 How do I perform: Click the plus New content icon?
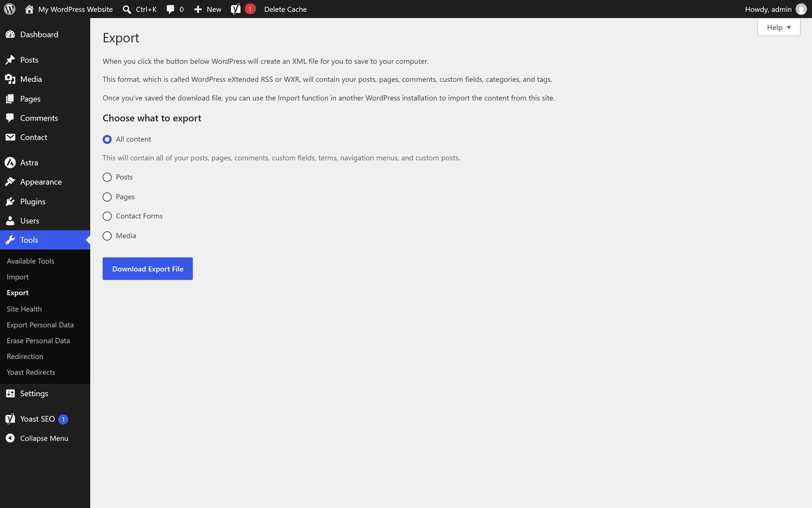[x=198, y=9]
